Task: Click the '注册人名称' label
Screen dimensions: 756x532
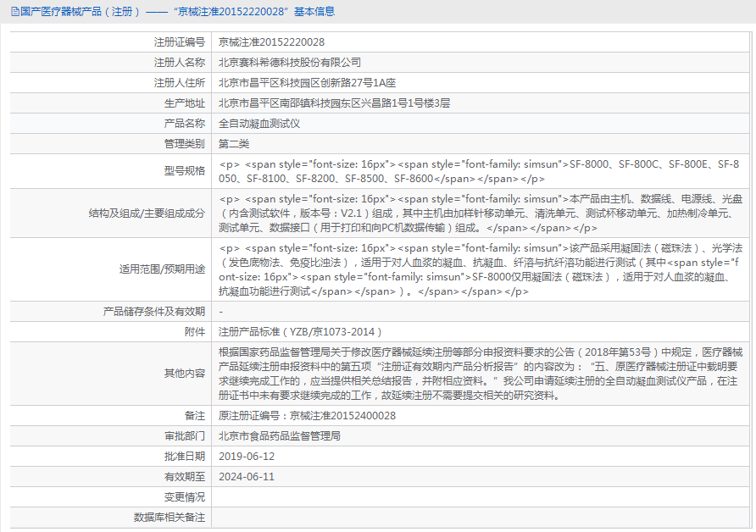Action: coord(180,63)
